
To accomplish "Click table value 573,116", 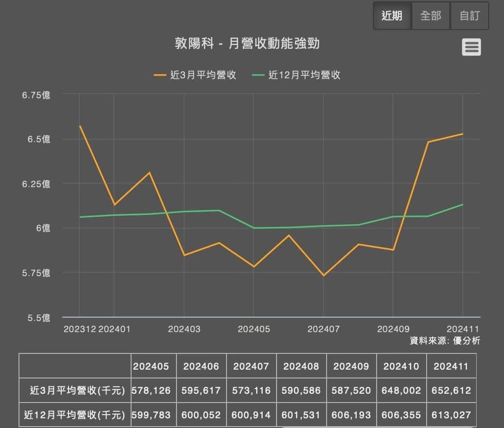I will 252,390.
